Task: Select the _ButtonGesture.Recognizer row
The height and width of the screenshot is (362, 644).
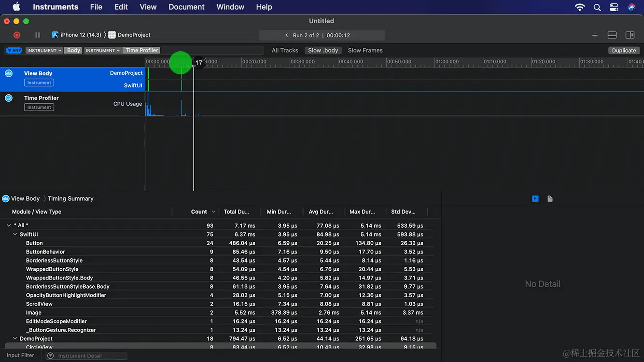Action: (220, 330)
